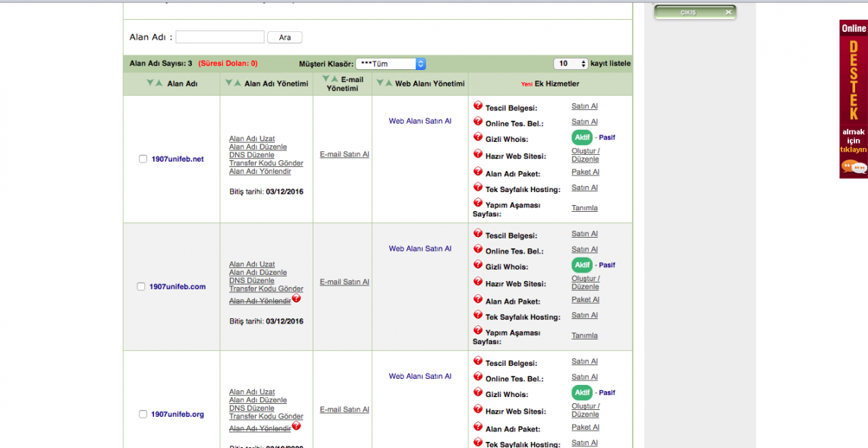The width and height of the screenshot is (868, 448).
Task: Select the 1907unifeb.net checkbox
Action: 143,159
